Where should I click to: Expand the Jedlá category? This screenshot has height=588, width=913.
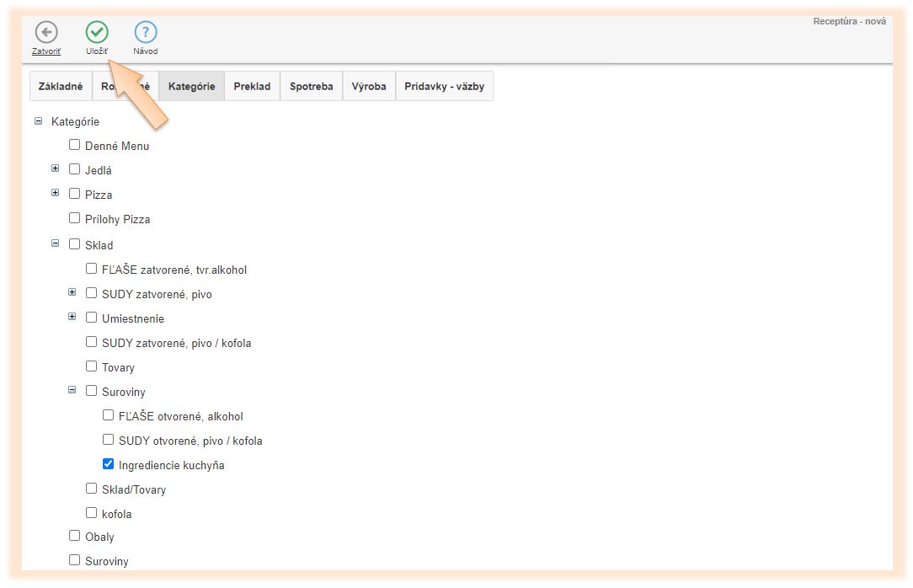tap(56, 168)
